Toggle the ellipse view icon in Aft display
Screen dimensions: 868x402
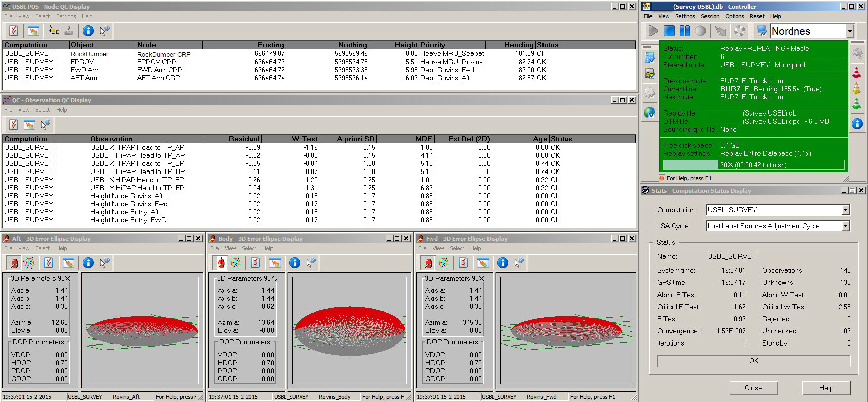tap(14, 263)
